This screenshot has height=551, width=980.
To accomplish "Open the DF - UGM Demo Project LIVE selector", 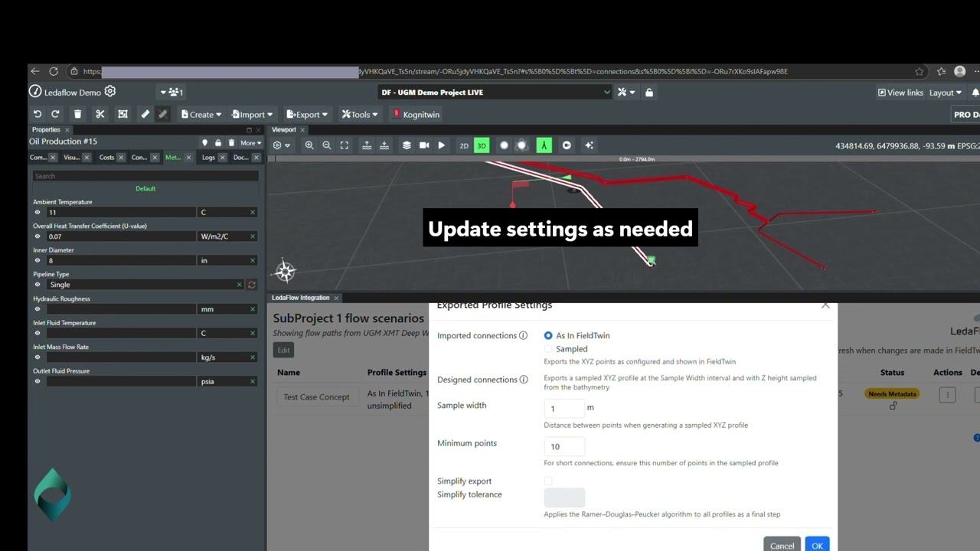I will coord(496,93).
